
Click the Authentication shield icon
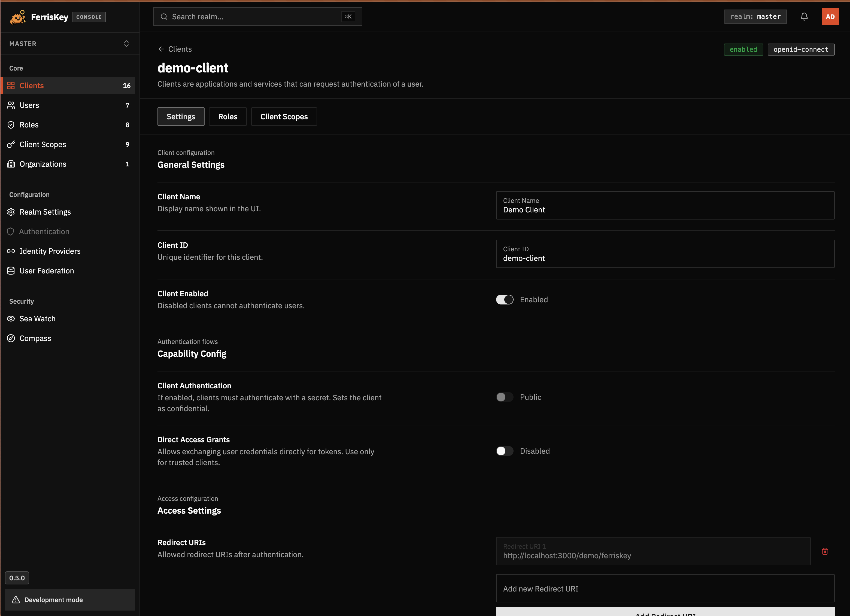tap(11, 231)
